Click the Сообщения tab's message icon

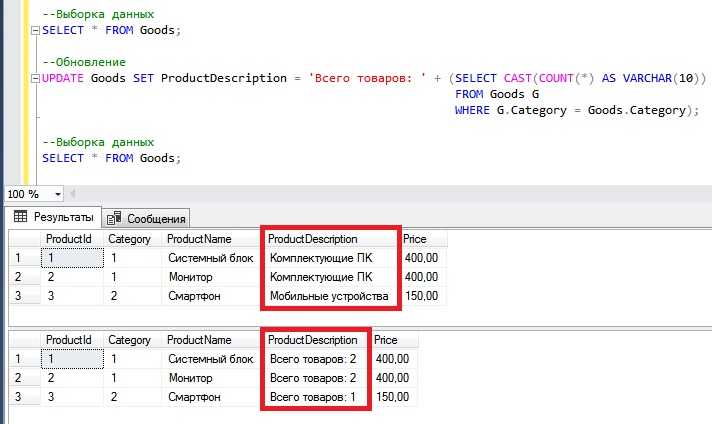click(x=114, y=218)
